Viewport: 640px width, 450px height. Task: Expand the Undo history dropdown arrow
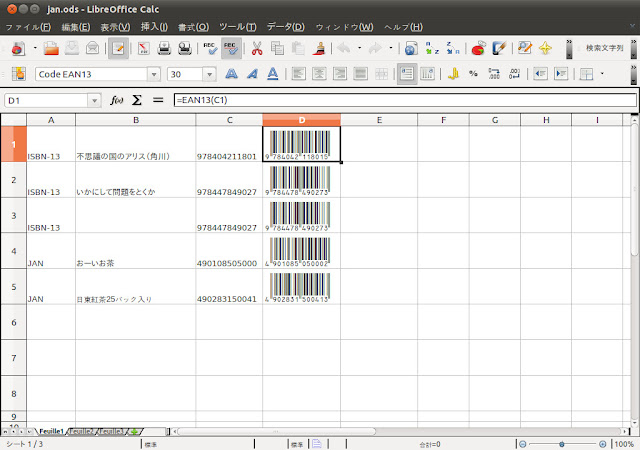coord(360,48)
